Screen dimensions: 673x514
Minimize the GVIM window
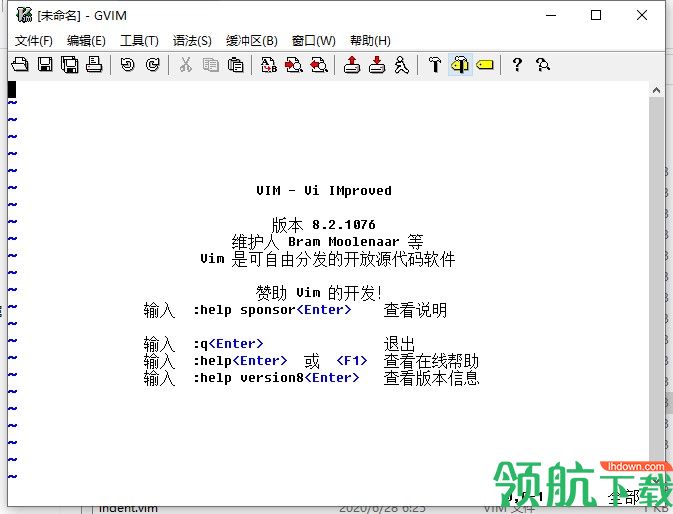[x=551, y=15]
